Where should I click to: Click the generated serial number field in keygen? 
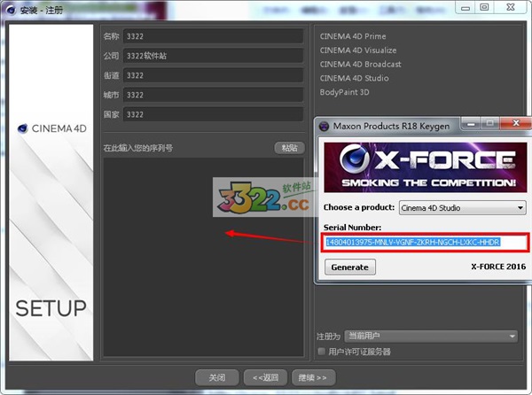pos(425,242)
